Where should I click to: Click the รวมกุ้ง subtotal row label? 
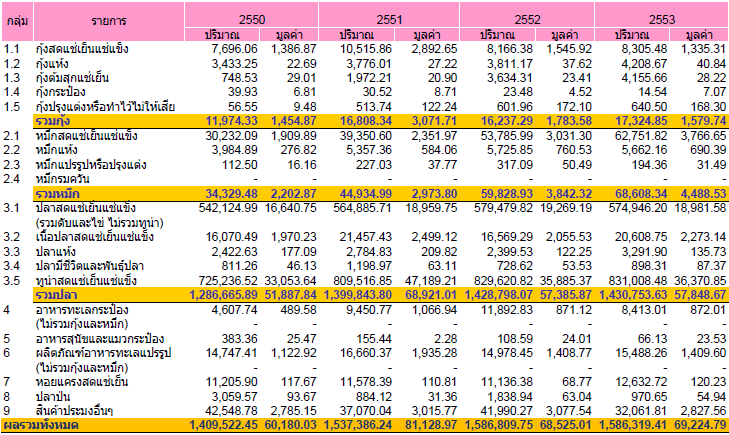54,119
